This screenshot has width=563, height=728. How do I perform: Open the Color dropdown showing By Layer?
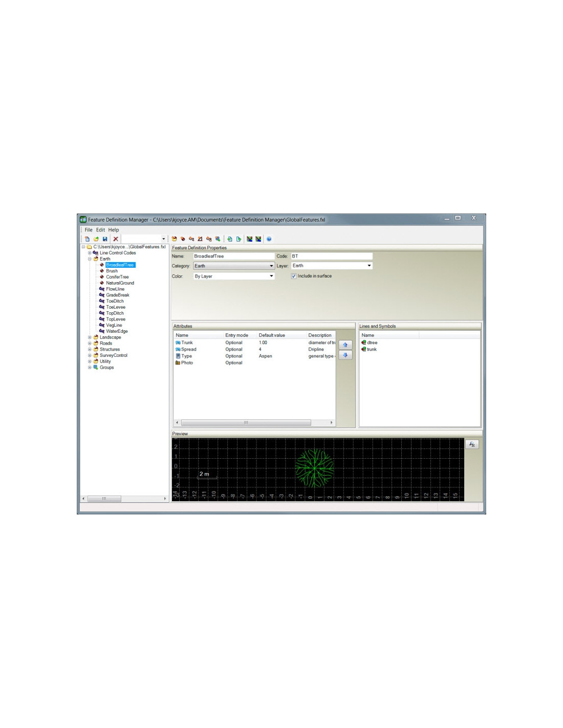pyautogui.click(x=234, y=276)
